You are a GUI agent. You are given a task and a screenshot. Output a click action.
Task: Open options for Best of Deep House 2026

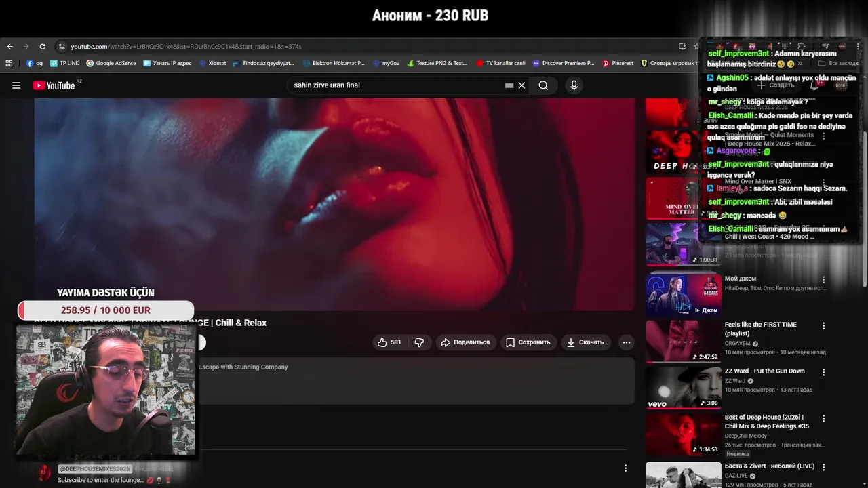(823, 418)
